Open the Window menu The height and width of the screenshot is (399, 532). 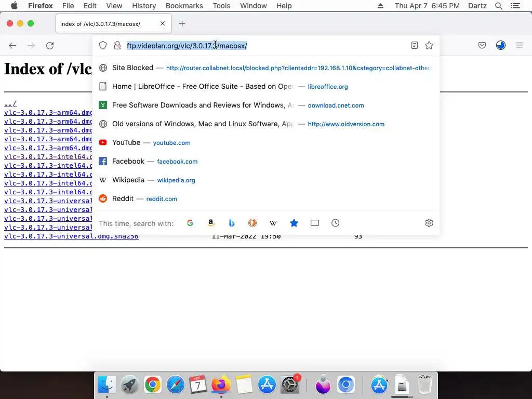click(x=254, y=6)
